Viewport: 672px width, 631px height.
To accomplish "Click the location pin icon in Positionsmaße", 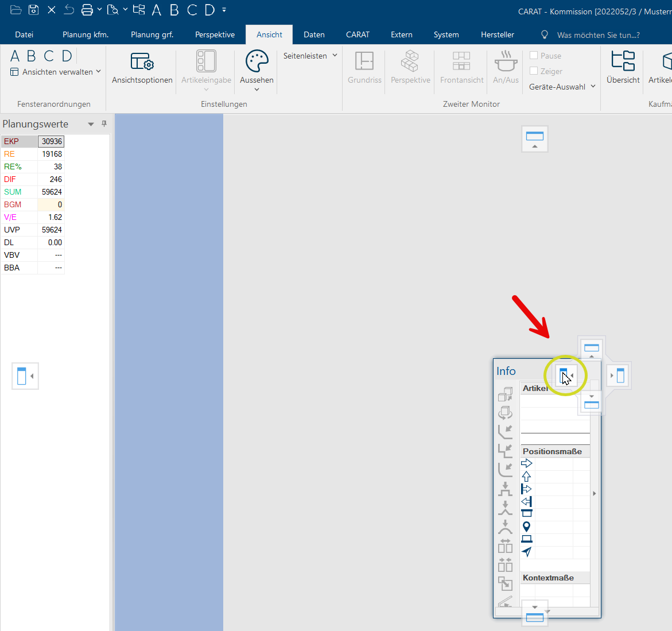I will pos(526,527).
